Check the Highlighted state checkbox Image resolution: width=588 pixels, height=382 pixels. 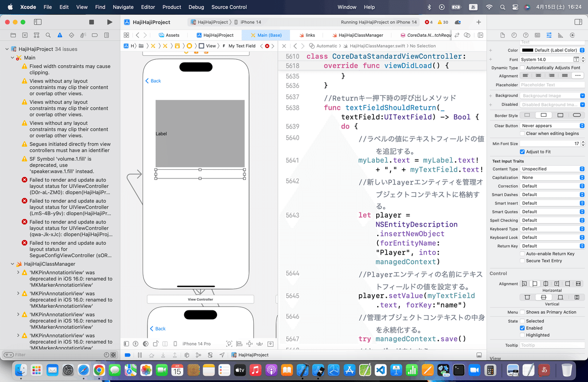pyautogui.click(x=522, y=335)
